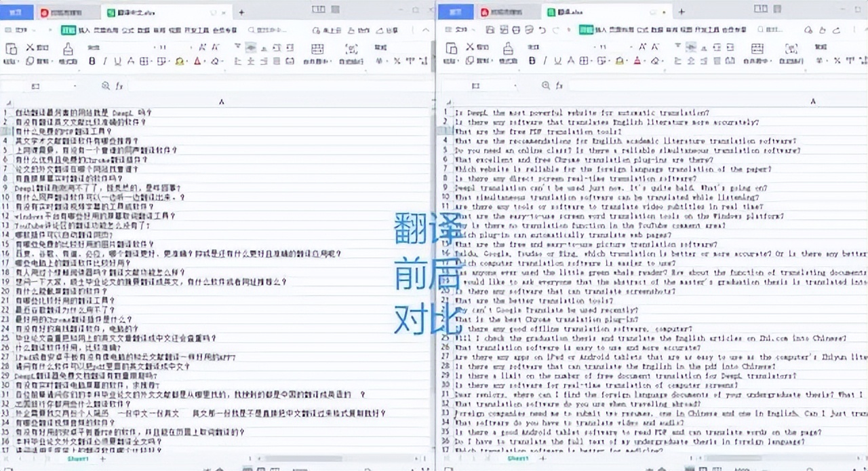
Task: Click Cut scissors icon in English sheet window
Action: point(469,48)
